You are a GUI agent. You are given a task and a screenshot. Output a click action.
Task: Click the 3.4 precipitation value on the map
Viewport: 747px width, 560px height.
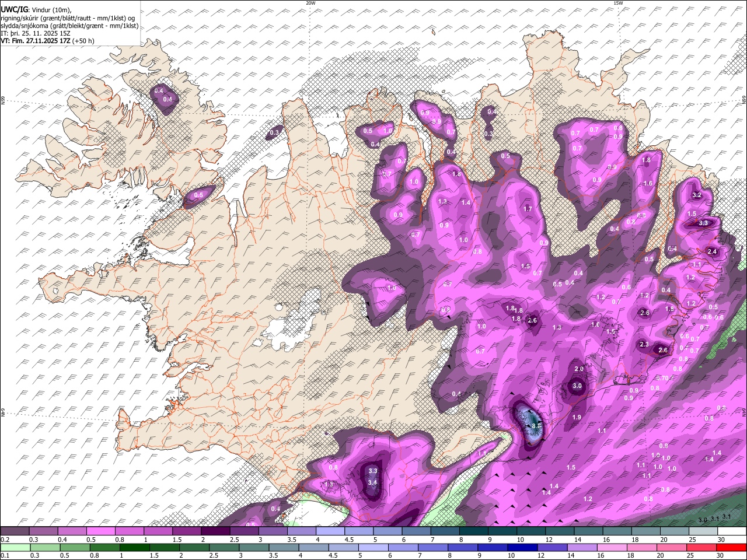[x=372, y=482]
